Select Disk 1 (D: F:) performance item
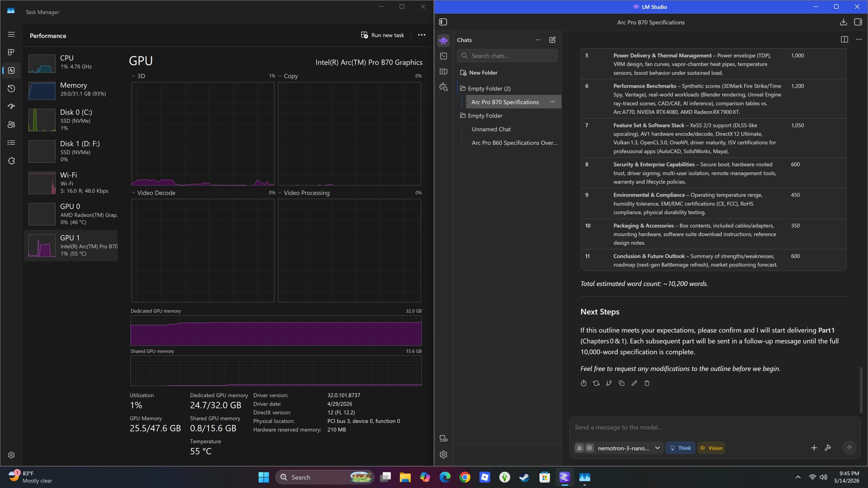Image resolution: width=868 pixels, height=488 pixels. [x=71, y=151]
